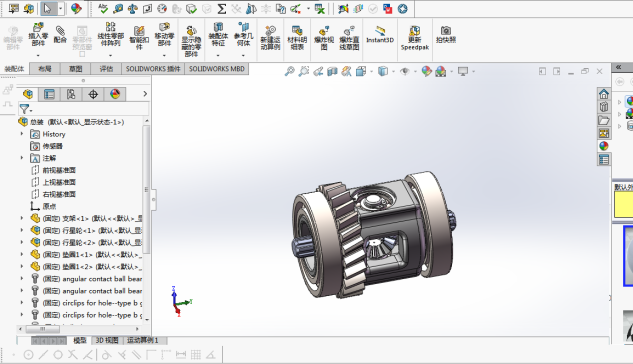Tick the checkbox under 零部件预览窗

82,54
